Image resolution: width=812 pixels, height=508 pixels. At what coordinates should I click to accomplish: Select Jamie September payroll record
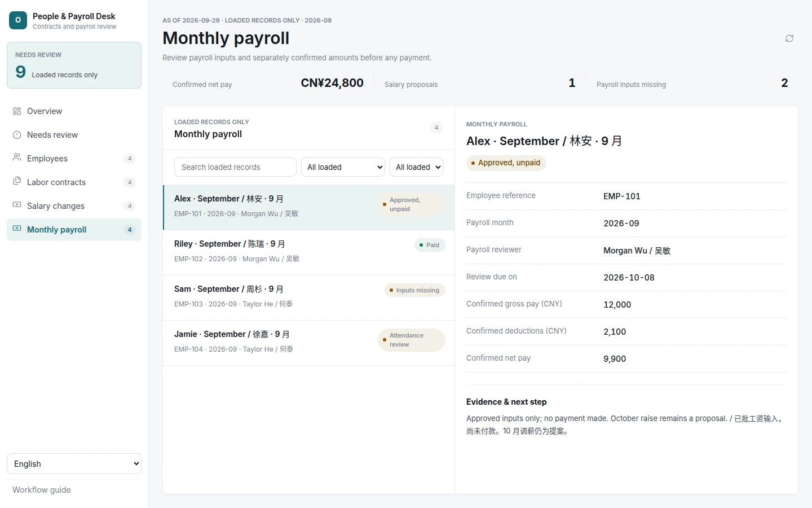coord(308,343)
